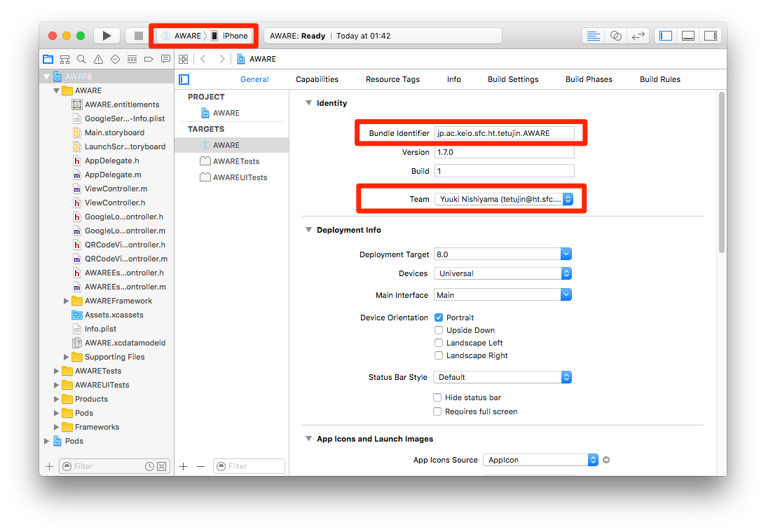Collapse the Deployment Info section

[309, 230]
